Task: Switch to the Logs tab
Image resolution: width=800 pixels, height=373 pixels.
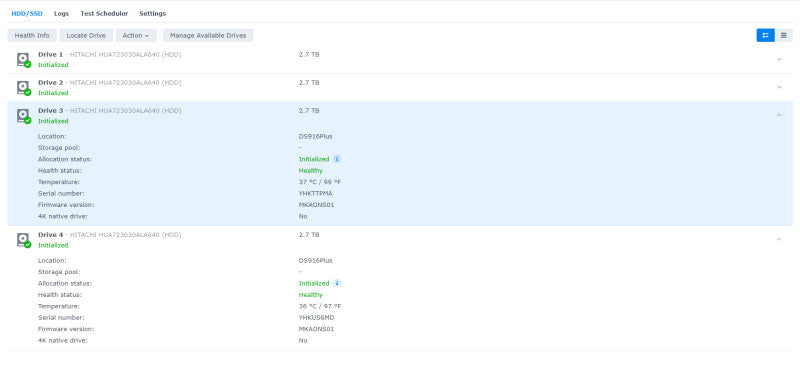Action: tap(61, 14)
